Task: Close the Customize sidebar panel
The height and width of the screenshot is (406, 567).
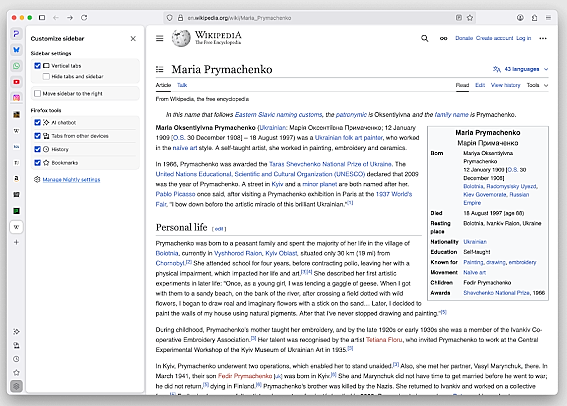Action: (x=133, y=38)
